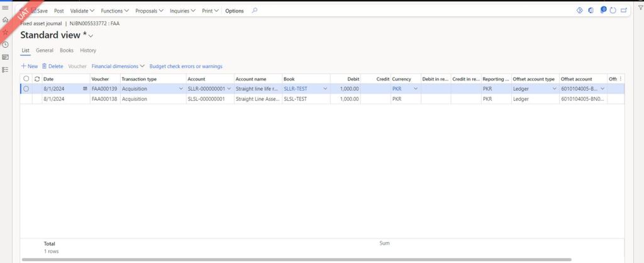
Task: Open the Workspaces icon in sidebar
Action: click(x=5, y=57)
